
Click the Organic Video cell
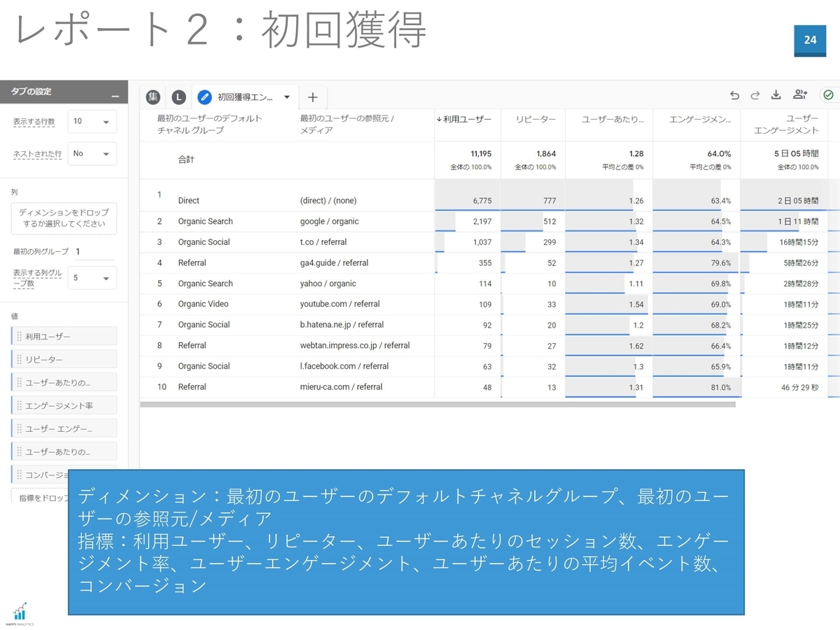203,304
